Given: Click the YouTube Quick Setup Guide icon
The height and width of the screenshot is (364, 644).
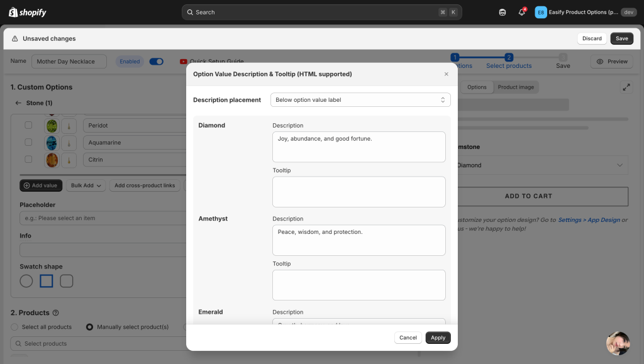Looking at the screenshot, I should click(x=184, y=62).
